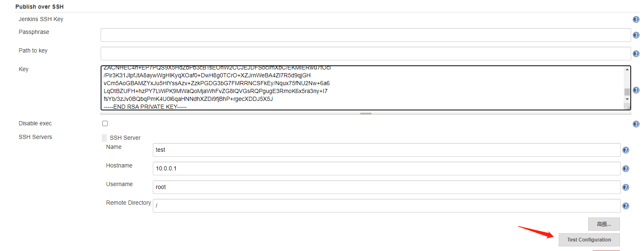Click help icon next to Hostname field
The height and width of the screenshot is (251, 644).
point(626,169)
